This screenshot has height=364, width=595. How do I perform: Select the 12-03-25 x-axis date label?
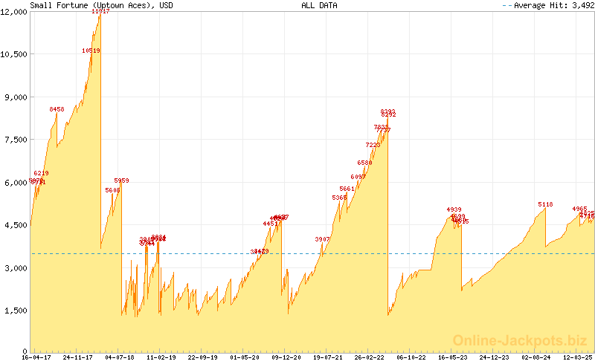pos(578,357)
